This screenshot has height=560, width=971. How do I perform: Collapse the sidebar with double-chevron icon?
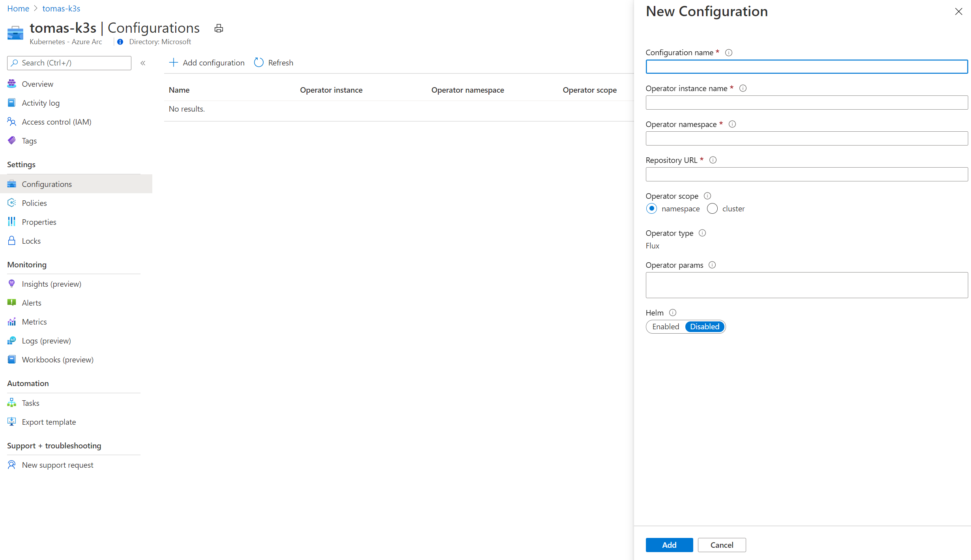tap(143, 63)
